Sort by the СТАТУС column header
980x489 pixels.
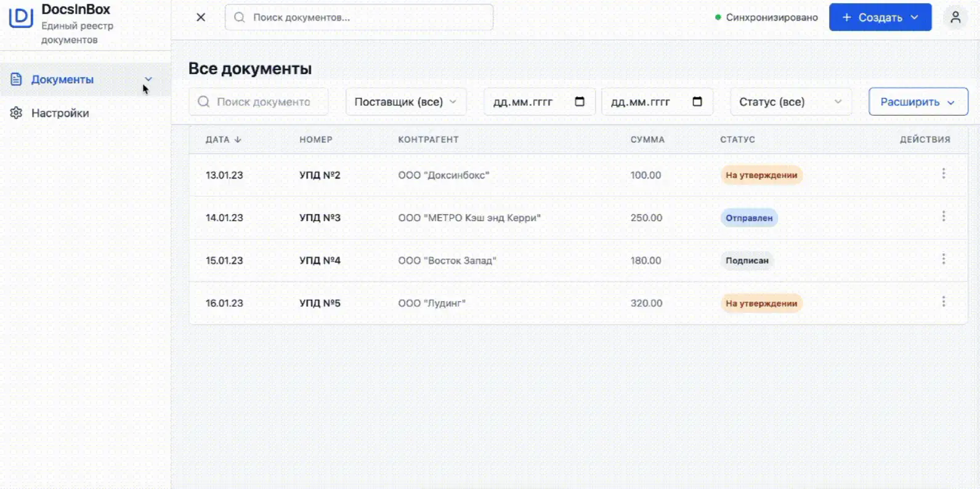(x=737, y=140)
